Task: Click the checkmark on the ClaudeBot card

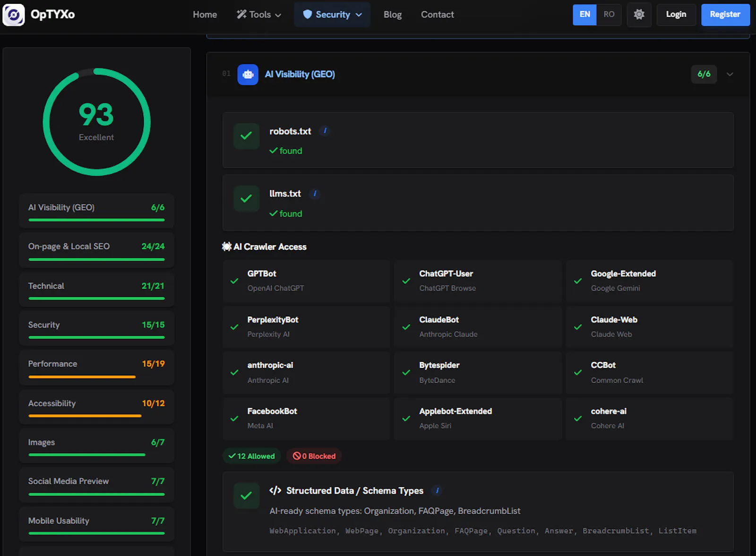Action: click(406, 327)
